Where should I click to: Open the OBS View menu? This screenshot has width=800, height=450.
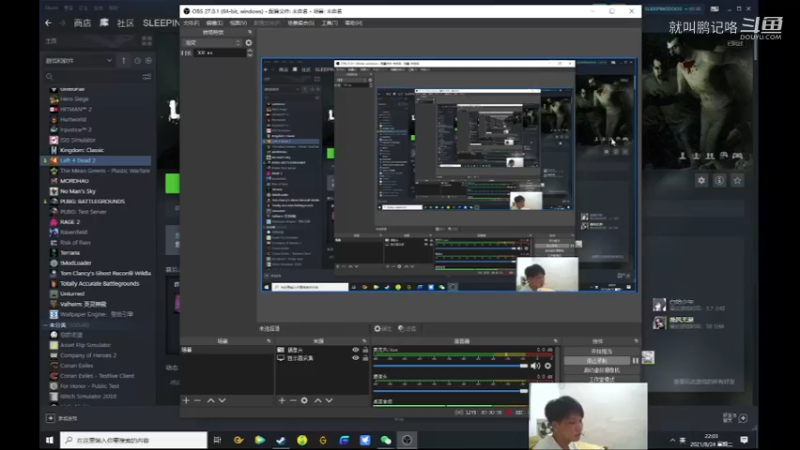click(238, 23)
